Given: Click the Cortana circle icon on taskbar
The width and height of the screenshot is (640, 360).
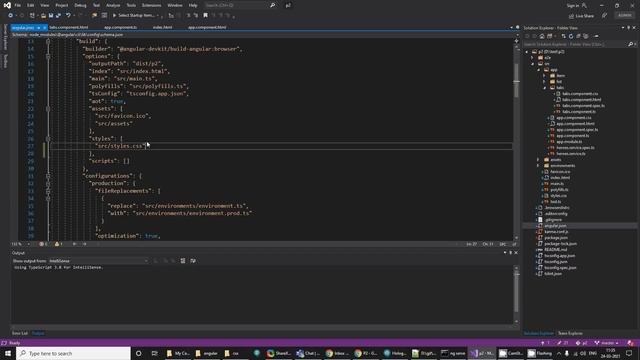Looking at the screenshot, I should click(x=138, y=353).
